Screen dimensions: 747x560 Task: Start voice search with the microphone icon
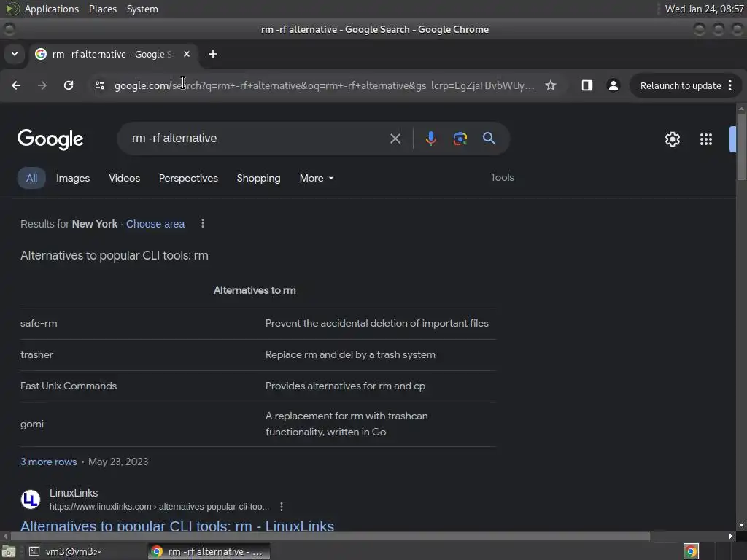pos(430,139)
